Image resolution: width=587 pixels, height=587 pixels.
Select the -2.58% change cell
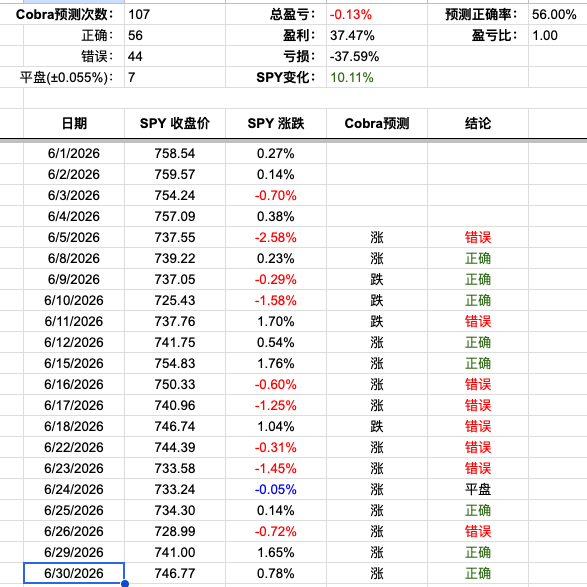[276, 237]
